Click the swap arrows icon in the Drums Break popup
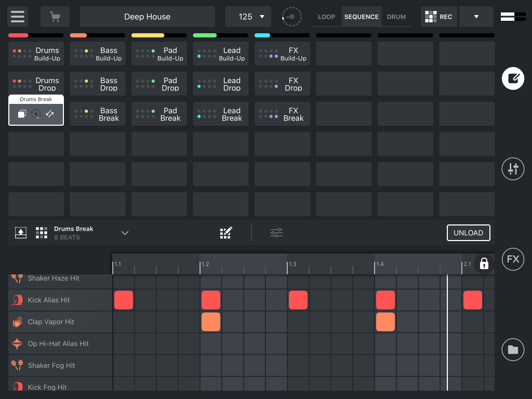532x399 pixels. [50, 114]
